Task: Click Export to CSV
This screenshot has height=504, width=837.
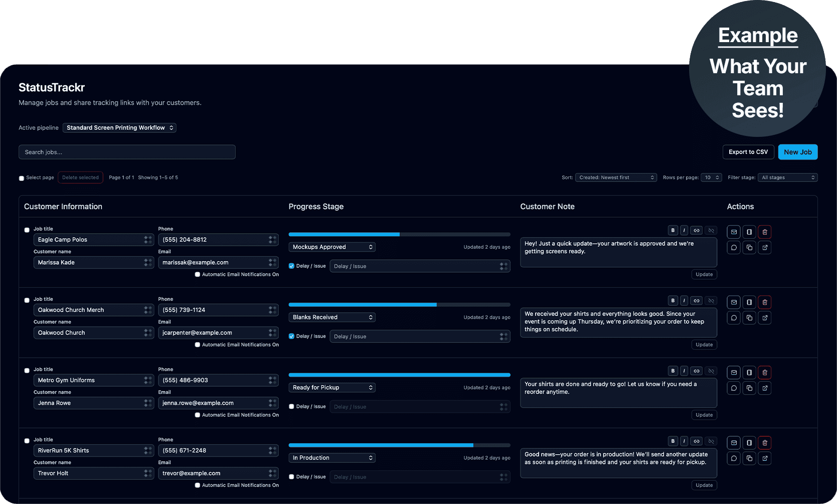Action: tap(748, 152)
